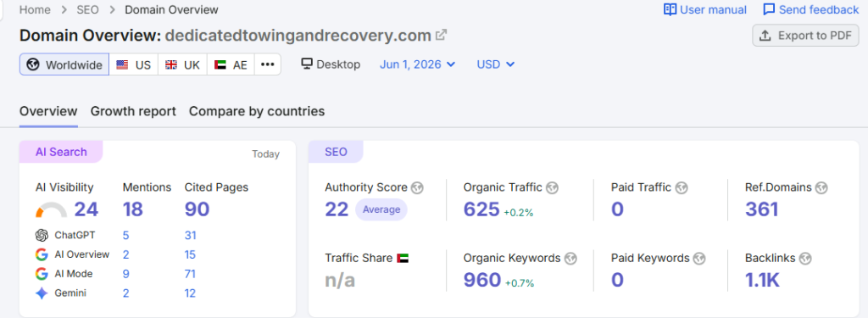
Task: Open more countries with the three-dots button
Action: click(268, 64)
